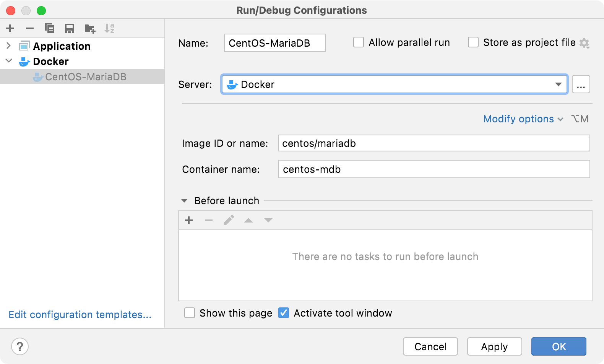
Task: Collapse the Before launch section
Action: [x=184, y=201]
